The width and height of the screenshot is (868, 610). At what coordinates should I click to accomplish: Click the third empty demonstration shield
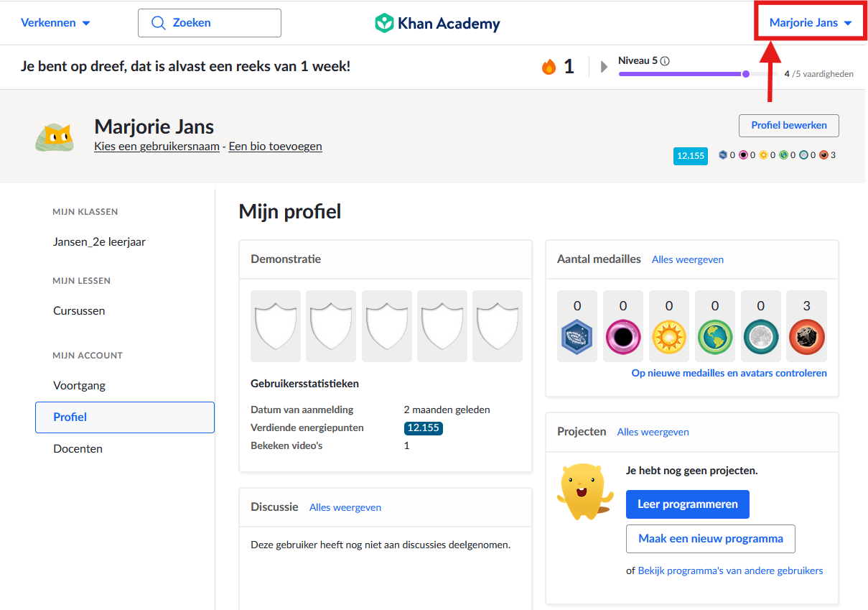pyautogui.click(x=387, y=325)
